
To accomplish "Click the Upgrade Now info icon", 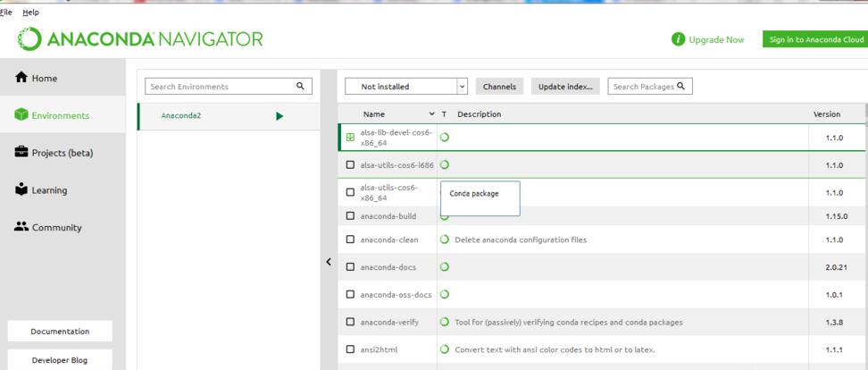I will coord(679,39).
